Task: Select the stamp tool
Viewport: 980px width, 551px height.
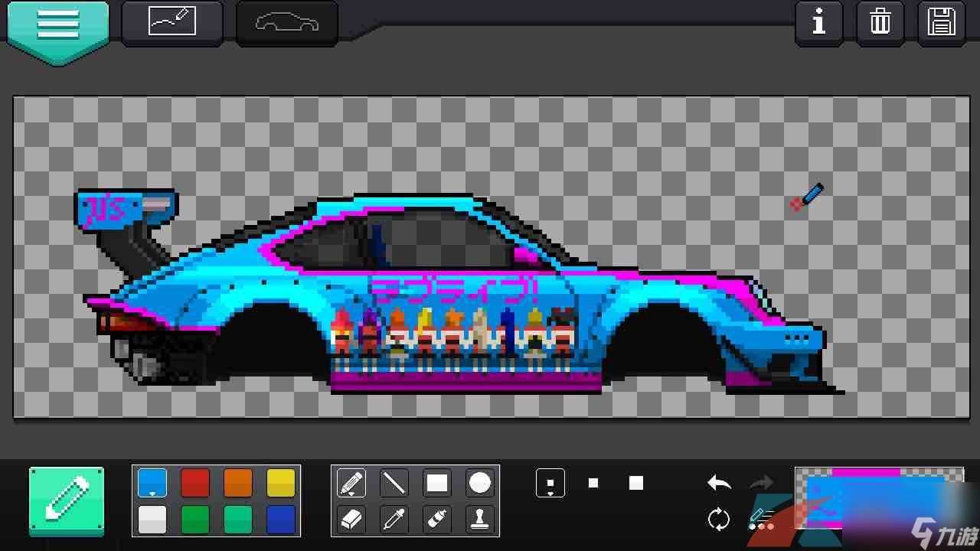Action: [480, 520]
